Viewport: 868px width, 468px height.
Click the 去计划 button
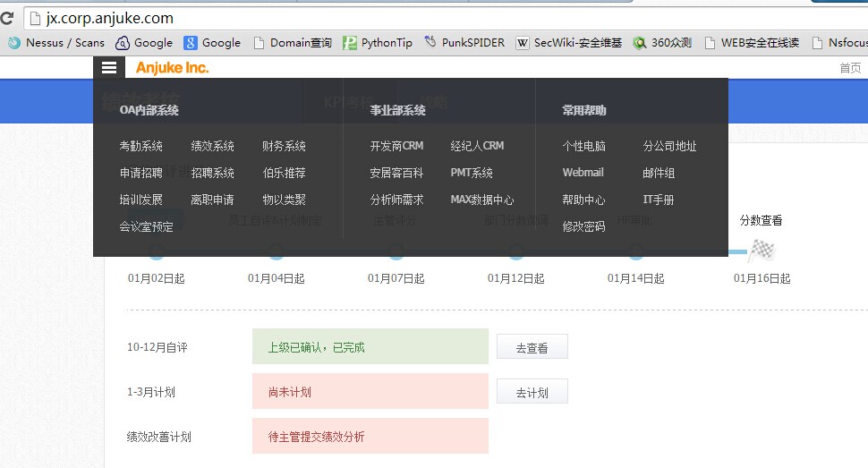(532, 392)
